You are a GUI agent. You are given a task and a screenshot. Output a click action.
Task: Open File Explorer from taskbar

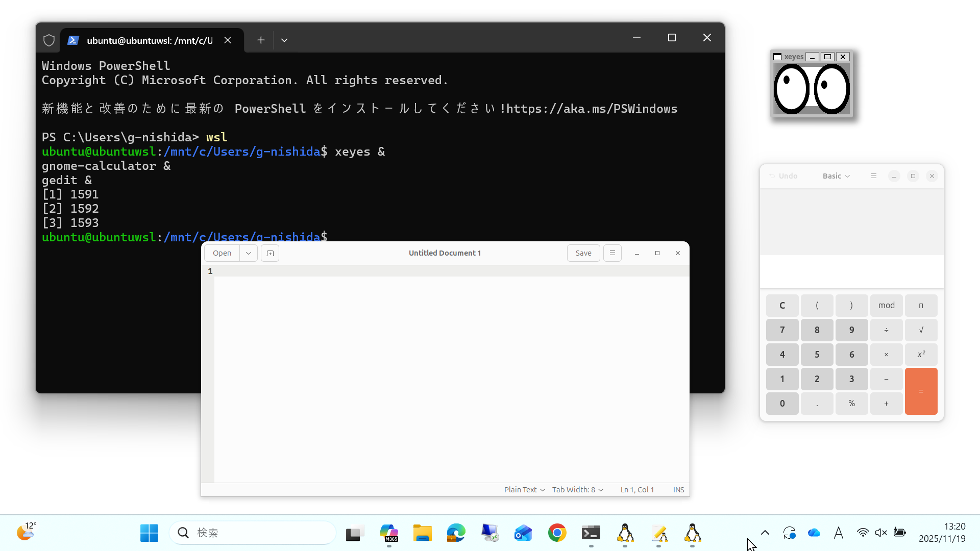click(422, 533)
